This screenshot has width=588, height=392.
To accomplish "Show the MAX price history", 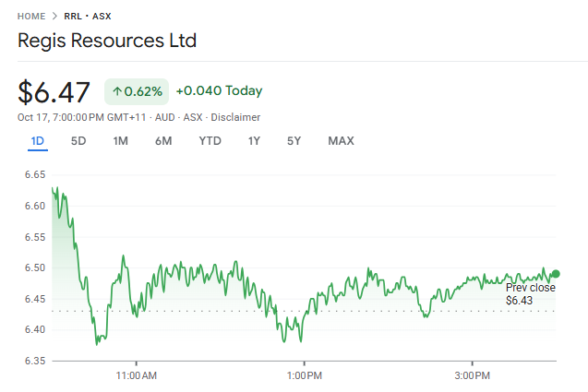I will coord(341,141).
